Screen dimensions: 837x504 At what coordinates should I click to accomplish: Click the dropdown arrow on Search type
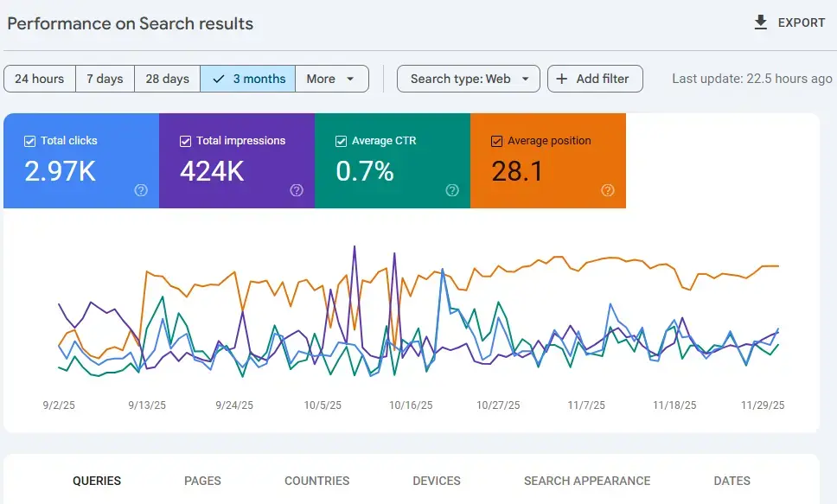click(x=524, y=79)
